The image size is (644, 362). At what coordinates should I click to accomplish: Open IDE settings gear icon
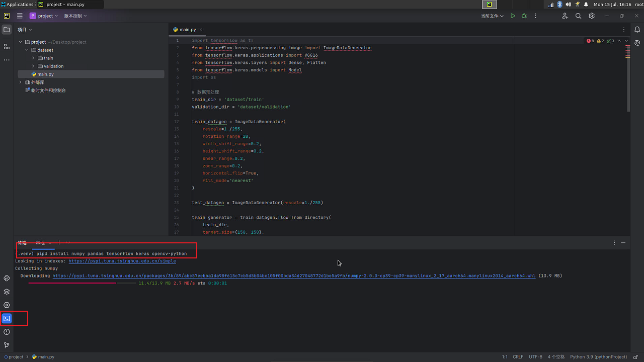[x=592, y=16]
